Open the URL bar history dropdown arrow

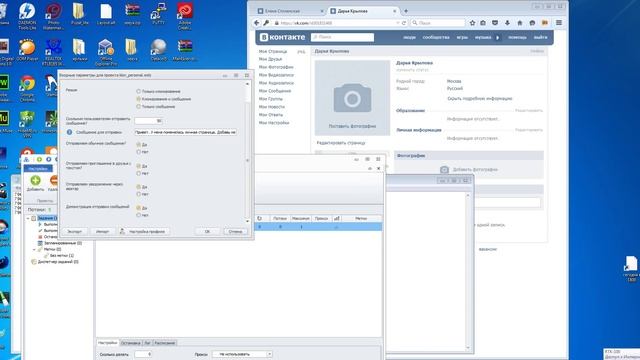[x=398, y=23]
